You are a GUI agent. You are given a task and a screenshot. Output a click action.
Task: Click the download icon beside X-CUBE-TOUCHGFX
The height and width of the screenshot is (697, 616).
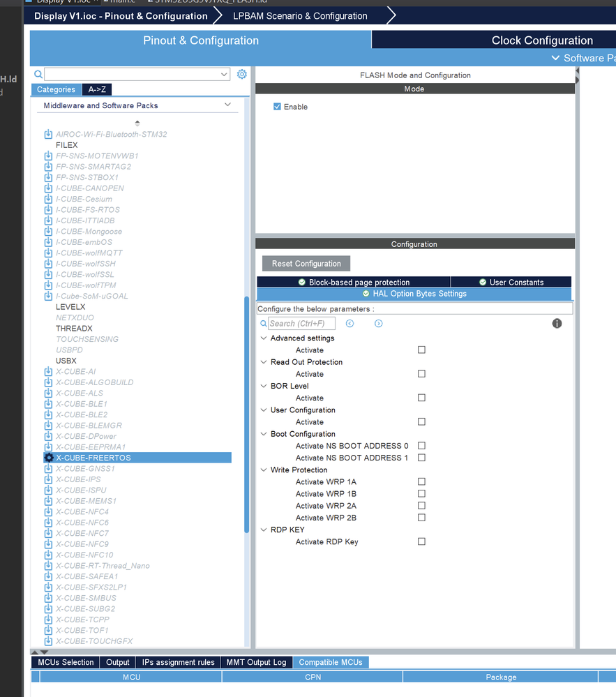(48, 641)
